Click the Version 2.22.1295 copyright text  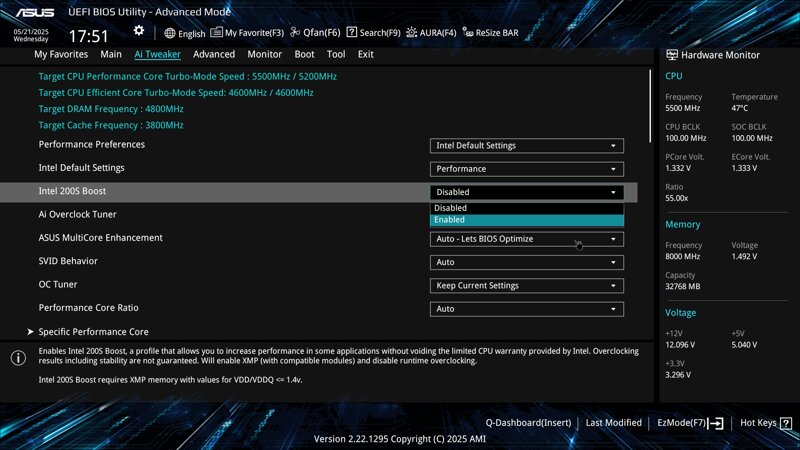[399, 439]
